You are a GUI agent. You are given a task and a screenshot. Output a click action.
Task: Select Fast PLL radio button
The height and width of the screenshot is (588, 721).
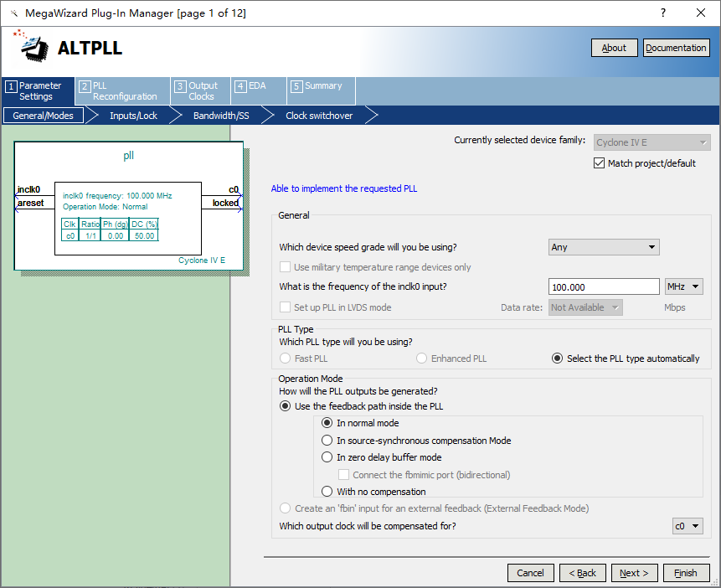pos(285,358)
